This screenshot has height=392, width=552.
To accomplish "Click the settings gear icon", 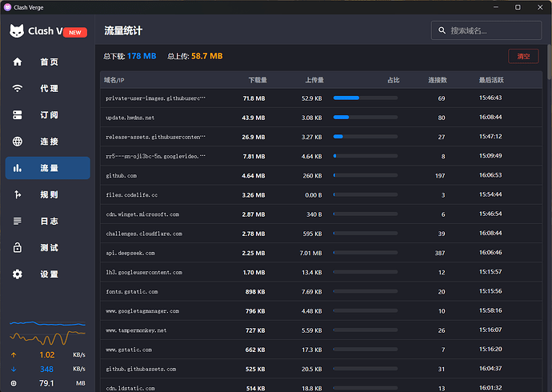I will (x=18, y=274).
